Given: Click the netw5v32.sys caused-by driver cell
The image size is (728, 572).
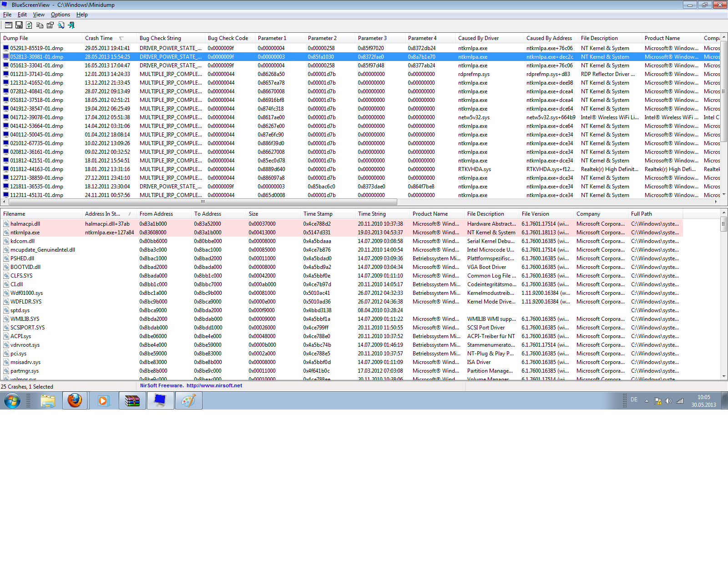Looking at the screenshot, I should [x=474, y=117].
